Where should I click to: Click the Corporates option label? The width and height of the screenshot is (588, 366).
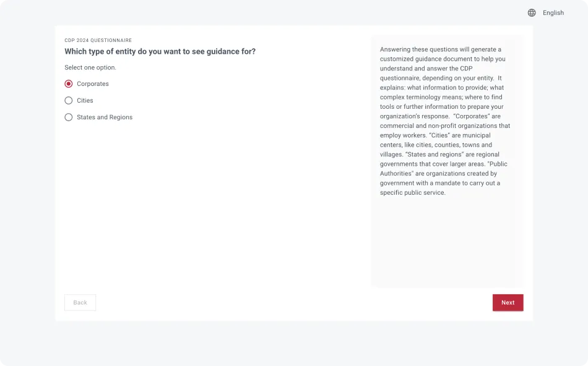pos(93,84)
